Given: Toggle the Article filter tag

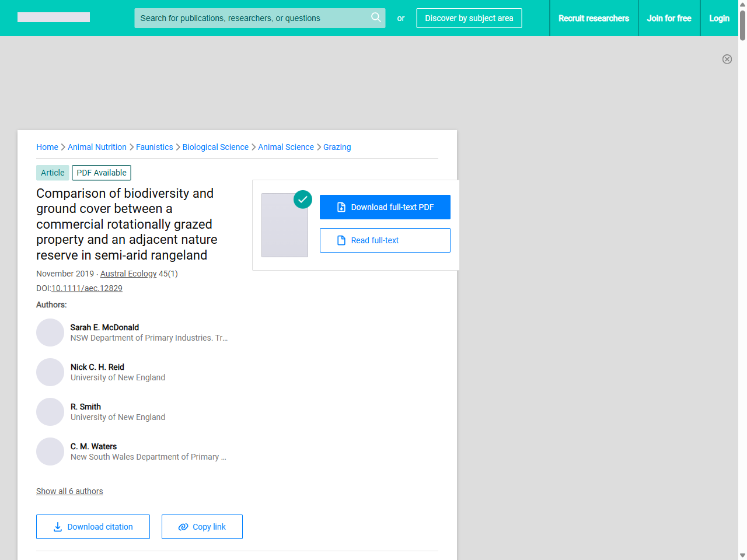Looking at the screenshot, I should pos(52,173).
